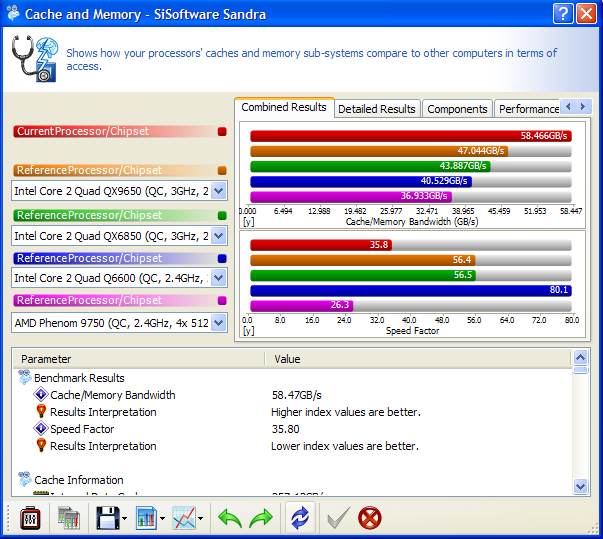Click the Value column header
Image resolution: width=603 pixels, height=539 pixels.
[x=417, y=359]
